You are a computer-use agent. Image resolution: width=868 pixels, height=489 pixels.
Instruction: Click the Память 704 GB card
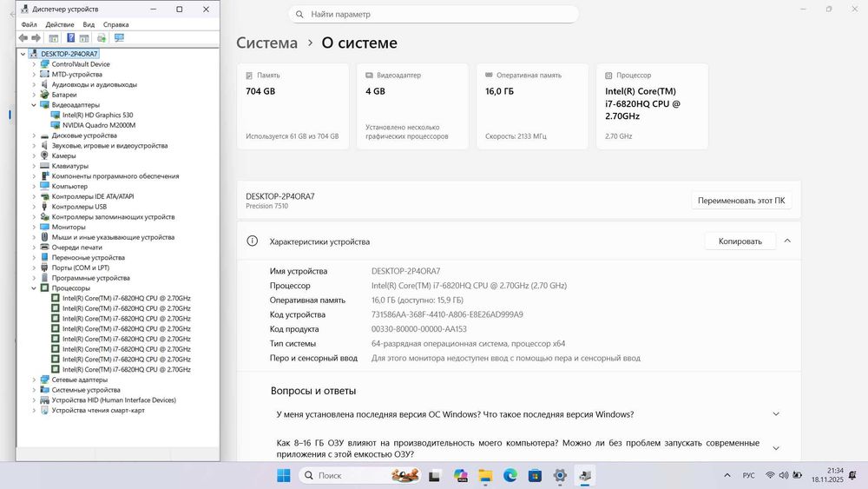[293, 106]
